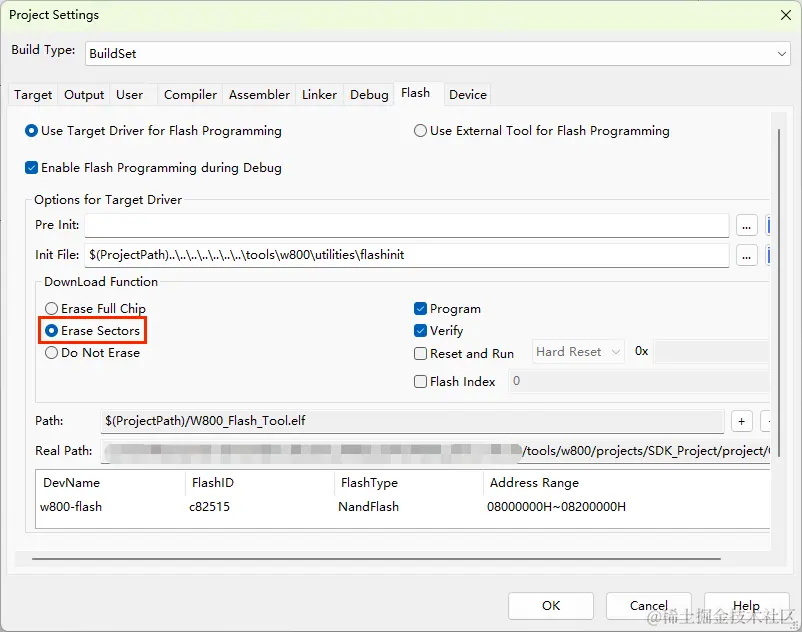The height and width of the screenshot is (632, 802).
Task: Switch to the Output tab
Action: pos(84,95)
